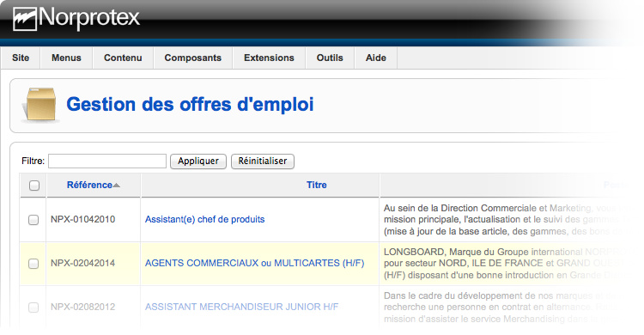
Task: Open the Outils menu
Action: 330,58
